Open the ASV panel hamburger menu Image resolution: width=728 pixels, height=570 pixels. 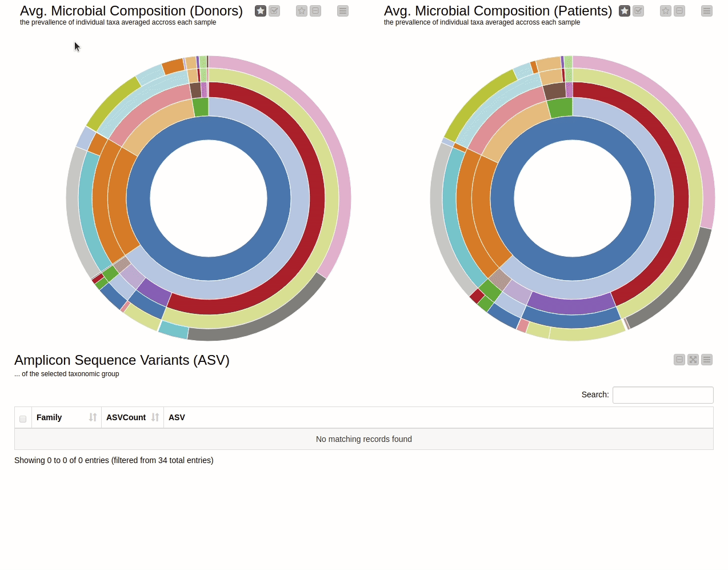[x=707, y=360]
